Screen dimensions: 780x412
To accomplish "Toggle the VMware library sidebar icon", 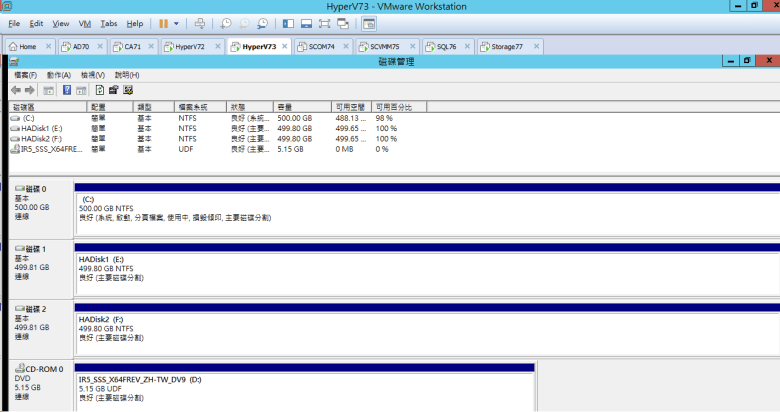I will (x=289, y=23).
